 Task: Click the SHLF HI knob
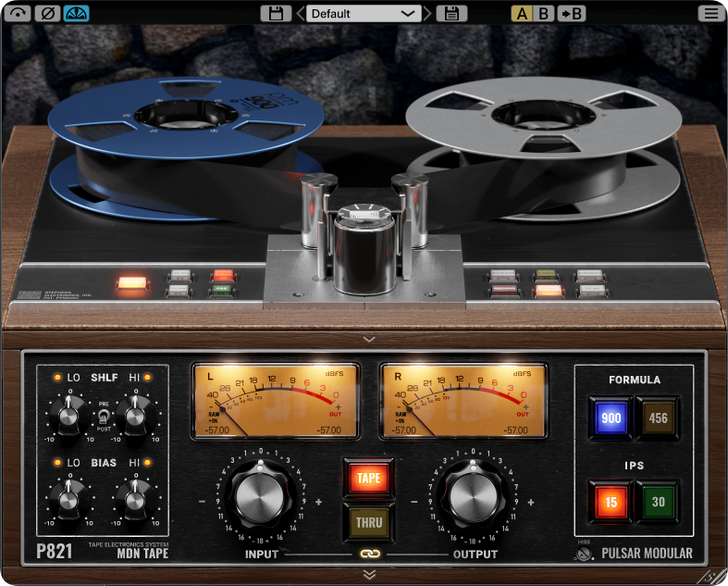(135, 415)
